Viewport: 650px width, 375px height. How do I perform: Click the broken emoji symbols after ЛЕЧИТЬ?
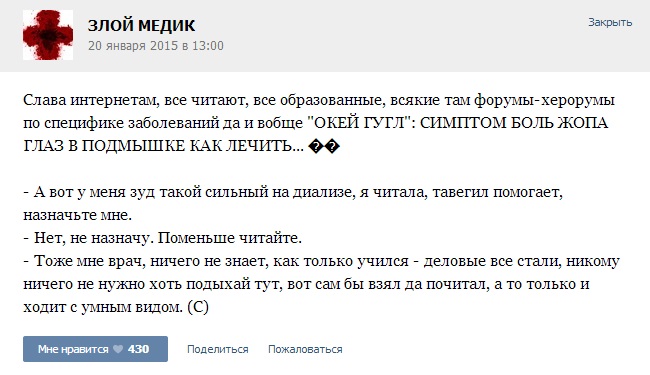point(325,146)
